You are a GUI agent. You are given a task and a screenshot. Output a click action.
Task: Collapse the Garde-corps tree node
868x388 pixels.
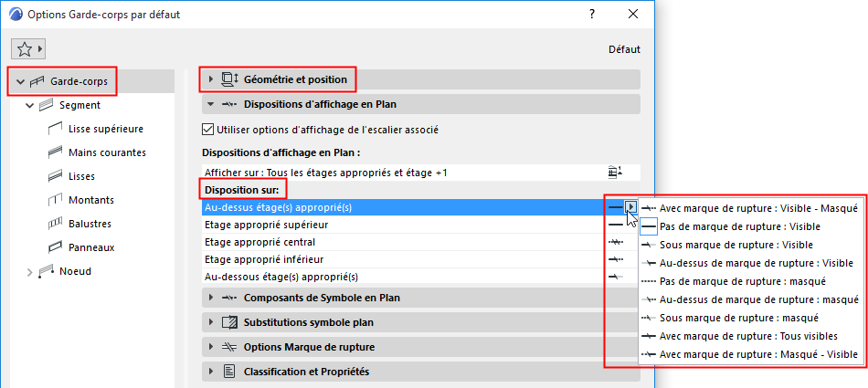click(x=20, y=82)
